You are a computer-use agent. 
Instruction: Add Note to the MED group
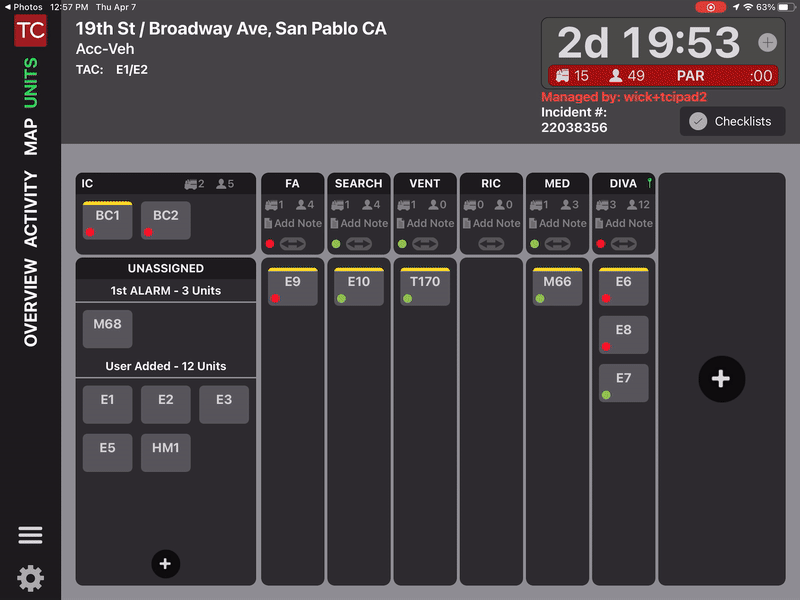(563, 223)
